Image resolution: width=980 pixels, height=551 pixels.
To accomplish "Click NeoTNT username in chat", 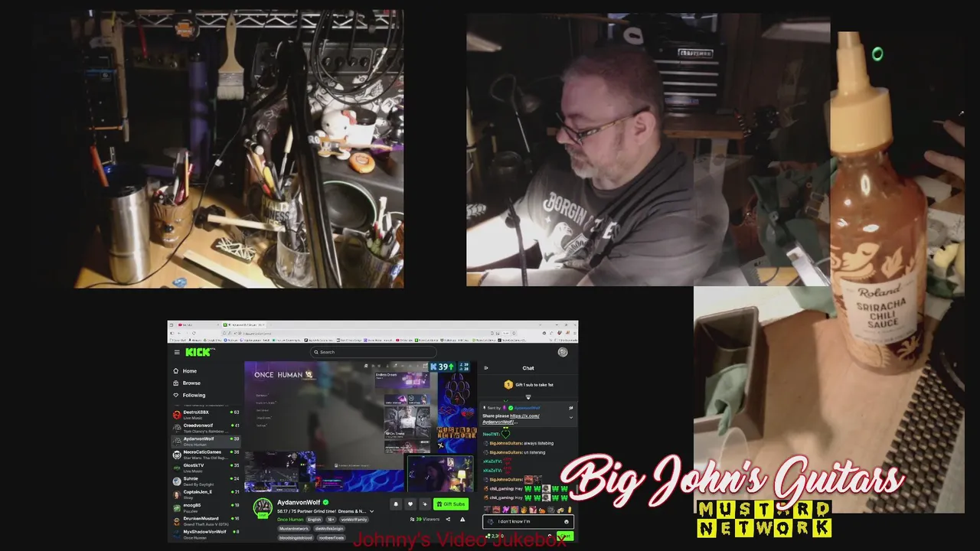I will [x=492, y=434].
